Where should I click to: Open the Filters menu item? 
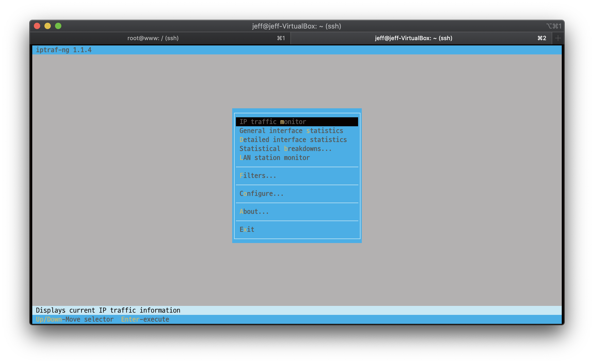pyautogui.click(x=257, y=175)
